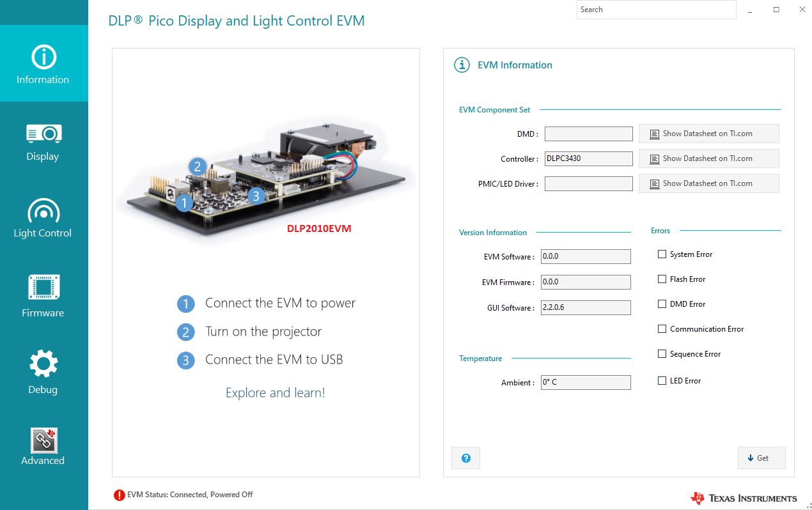Click the red DLP2010EVM label
The width and height of the screenshot is (812, 510).
(x=320, y=228)
